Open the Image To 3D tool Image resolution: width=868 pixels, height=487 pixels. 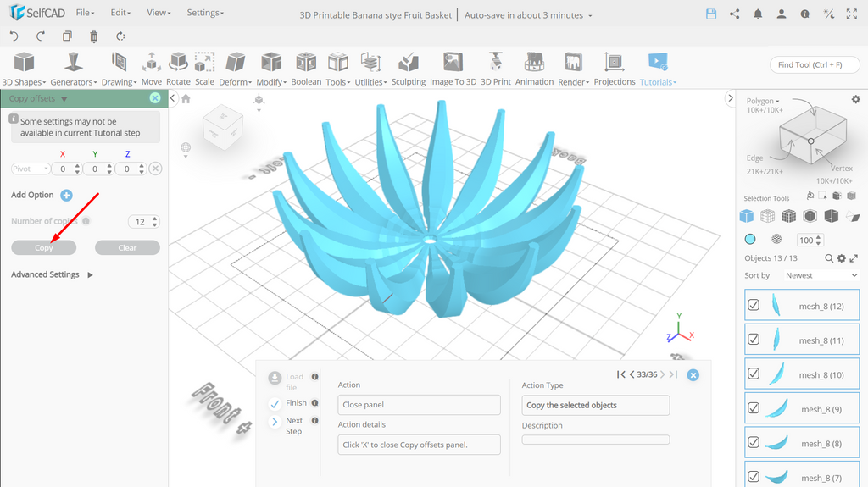[x=453, y=69]
